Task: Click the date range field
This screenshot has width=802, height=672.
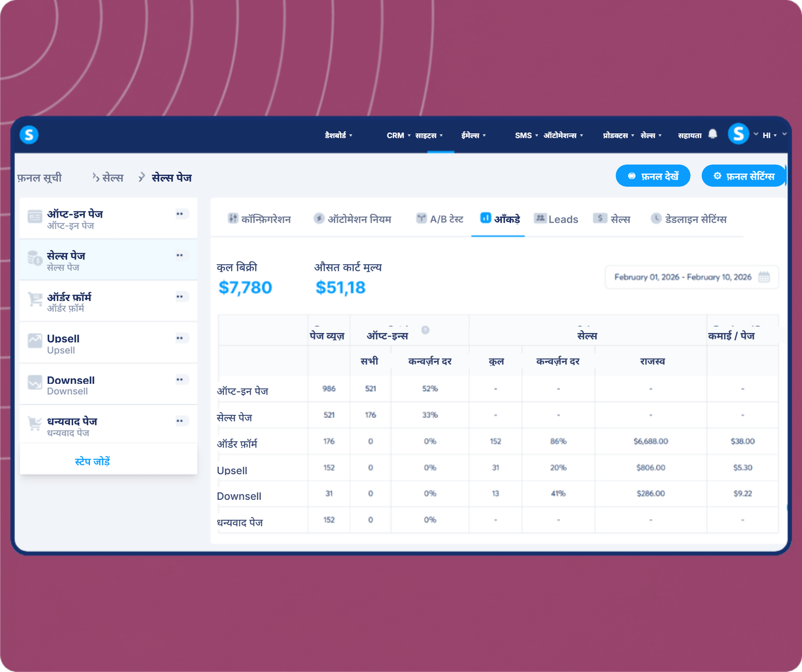Action: coord(691,277)
